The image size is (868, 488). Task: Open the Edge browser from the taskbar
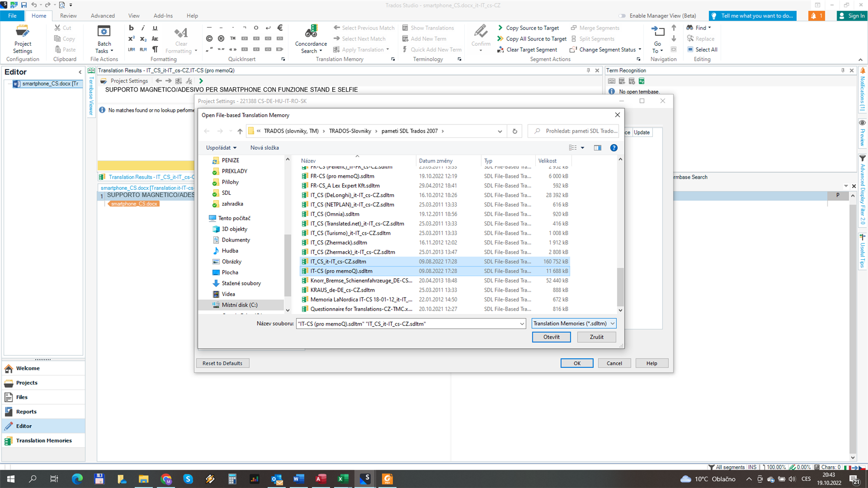tap(77, 479)
